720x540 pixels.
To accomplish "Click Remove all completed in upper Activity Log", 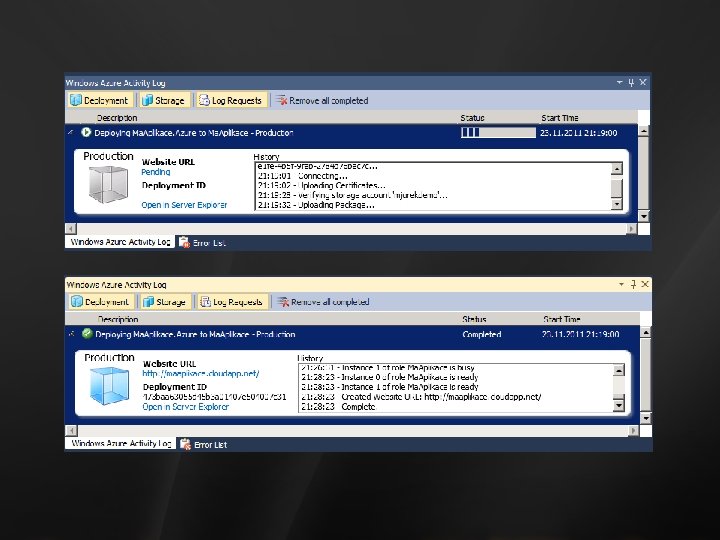I will [322, 100].
